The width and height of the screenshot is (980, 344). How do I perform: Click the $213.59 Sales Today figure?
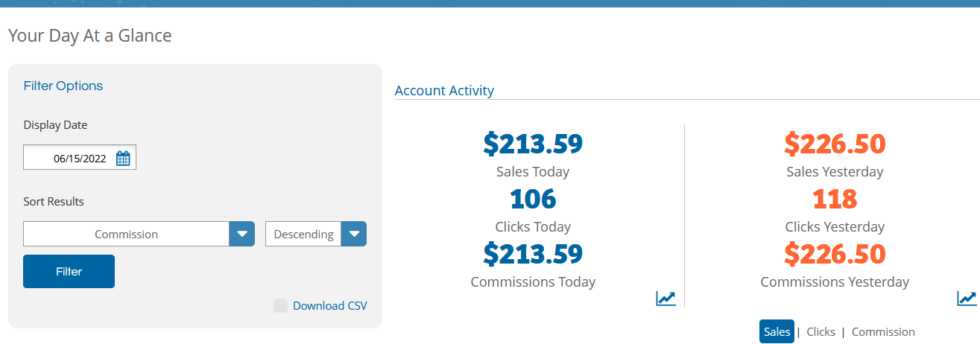tap(533, 144)
